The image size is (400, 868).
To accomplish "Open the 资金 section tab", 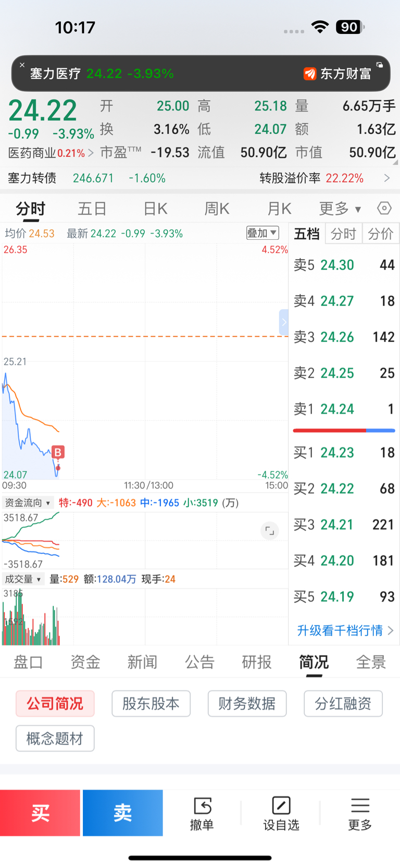I will point(85,662).
